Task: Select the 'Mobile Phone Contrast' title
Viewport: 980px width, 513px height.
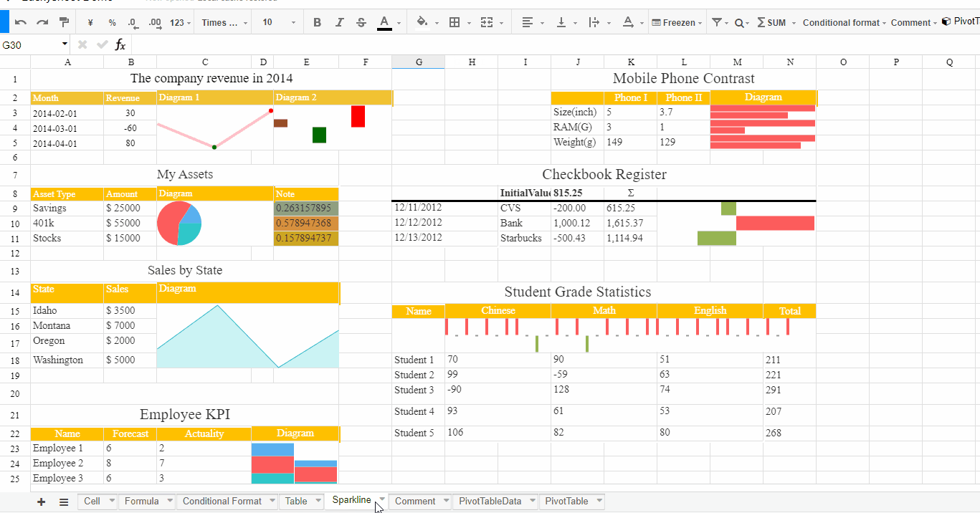Action: pos(683,79)
